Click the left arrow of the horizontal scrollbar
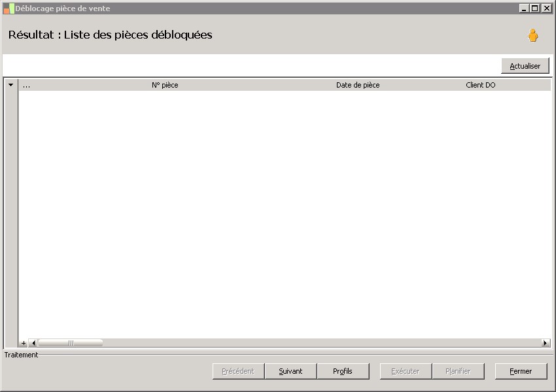The image size is (556, 392). (33, 343)
